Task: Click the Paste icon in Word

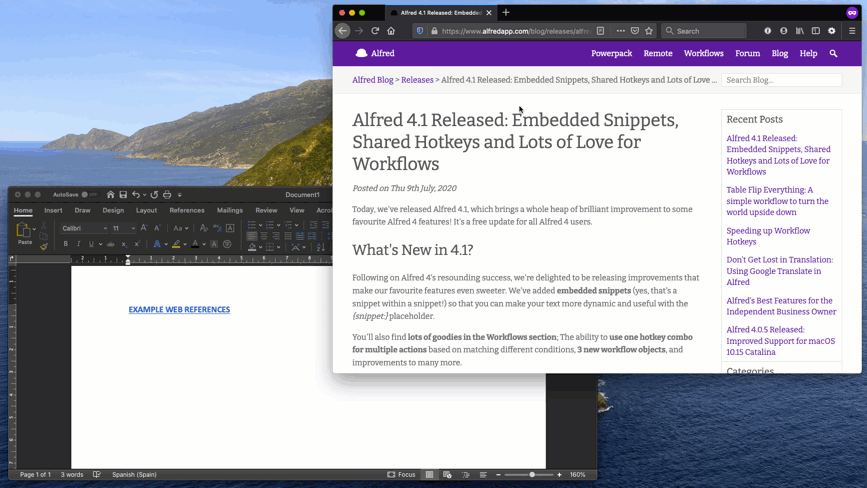Action: pyautogui.click(x=23, y=229)
